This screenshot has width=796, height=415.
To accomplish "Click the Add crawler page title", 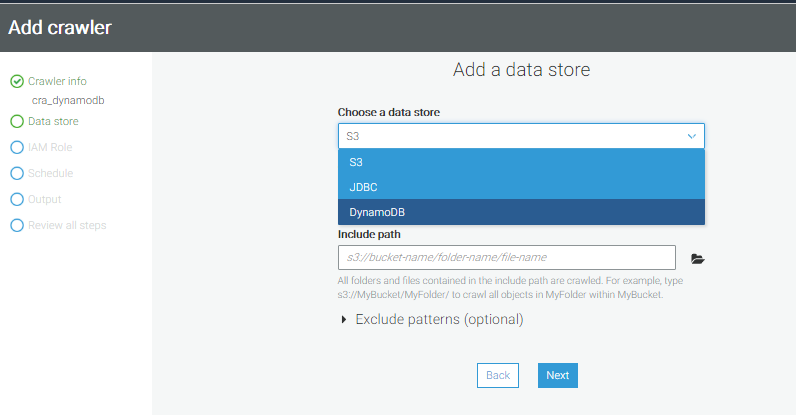I will pyautogui.click(x=60, y=27).
